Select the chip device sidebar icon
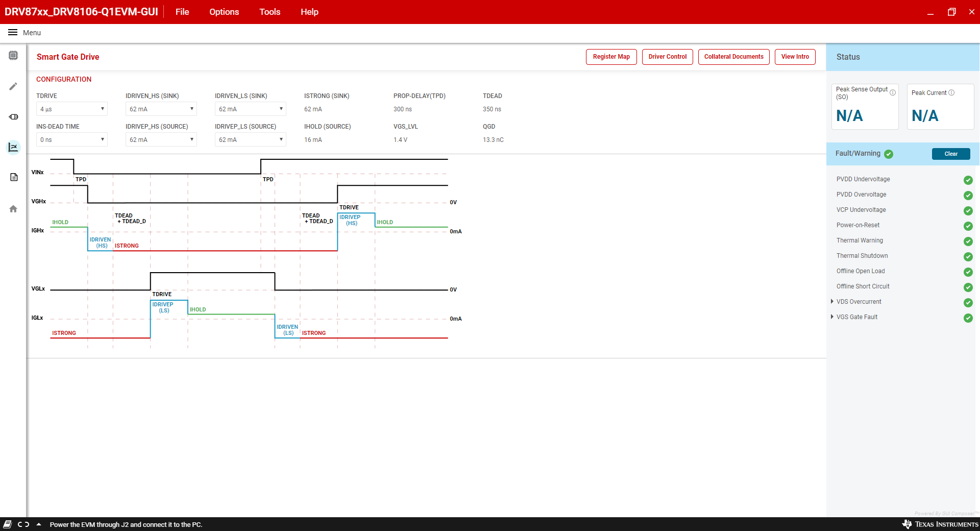This screenshot has width=980, height=531. [13, 55]
